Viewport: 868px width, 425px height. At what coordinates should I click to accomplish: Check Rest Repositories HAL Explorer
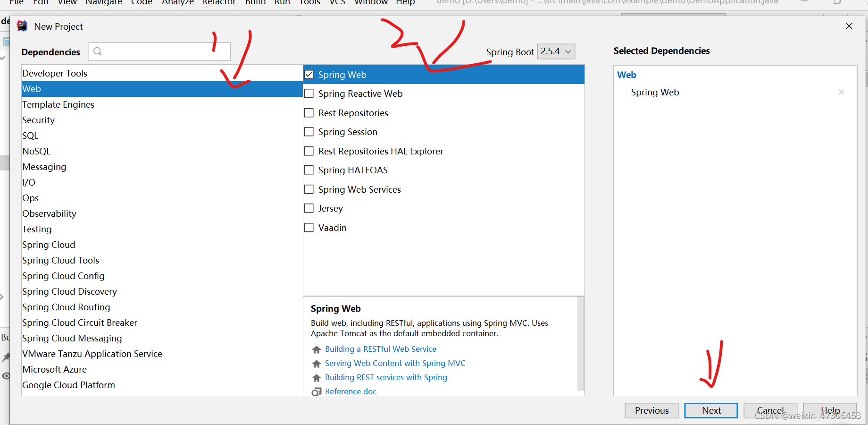[x=309, y=151]
